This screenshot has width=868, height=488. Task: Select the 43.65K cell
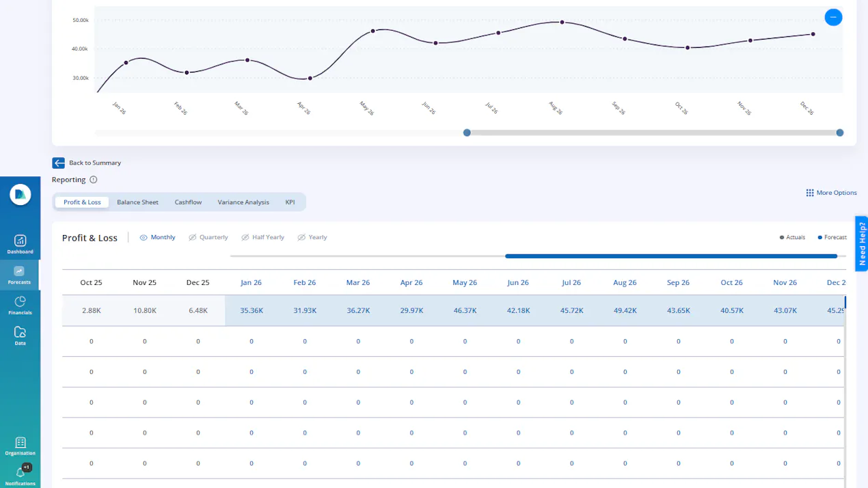click(678, 310)
